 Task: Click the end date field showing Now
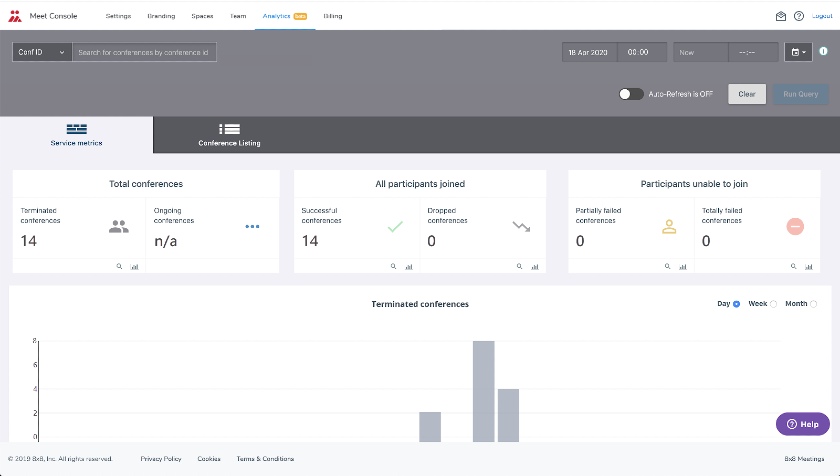pos(701,52)
